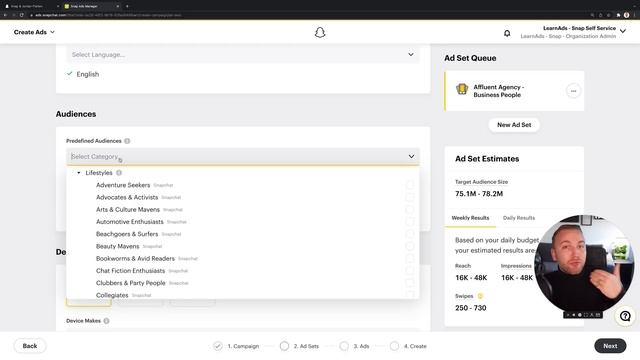Check the Bookworms & Avid Readers checkbox

click(x=410, y=258)
